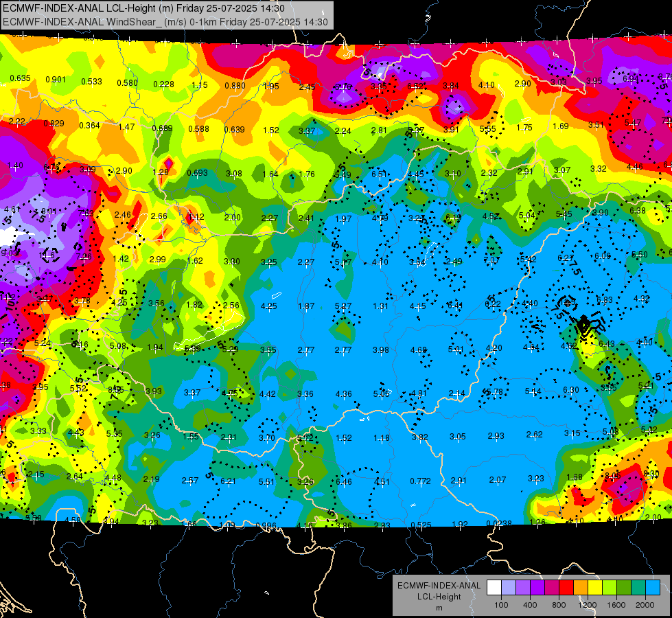
Task: Click the white legend swatch below 100 m
Action: 494,587
